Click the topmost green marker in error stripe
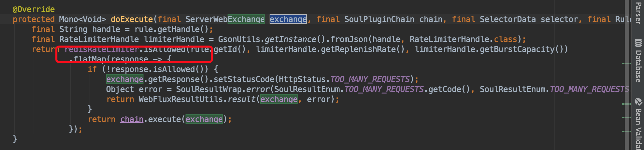 pos(626,63)
